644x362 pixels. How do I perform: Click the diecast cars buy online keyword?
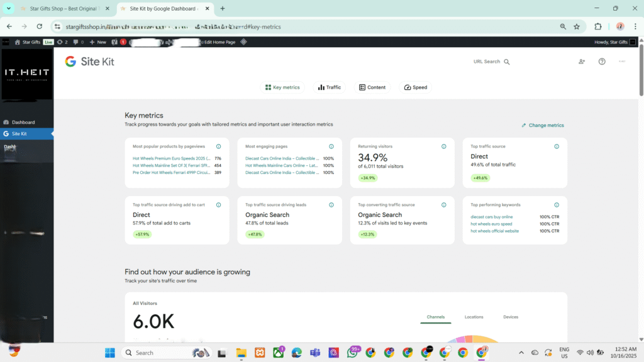[x=492, y=217]
